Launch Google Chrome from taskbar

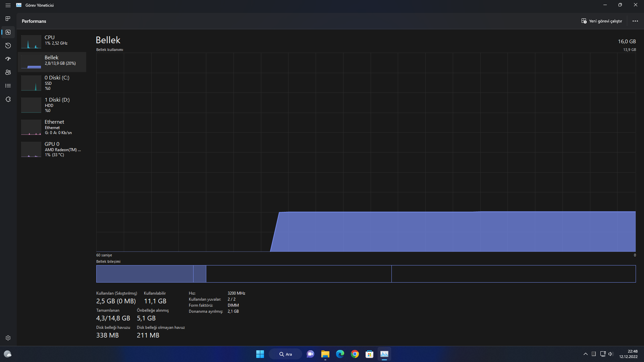tap(355, 354)
